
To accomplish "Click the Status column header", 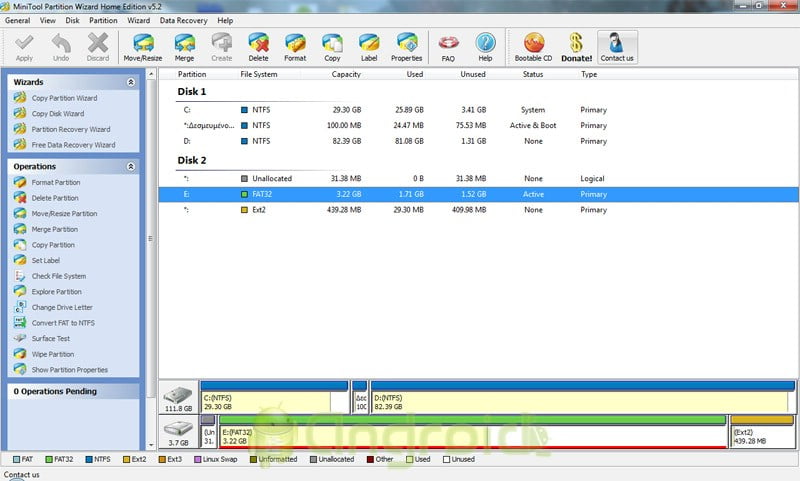I will (x=533, y=74).
